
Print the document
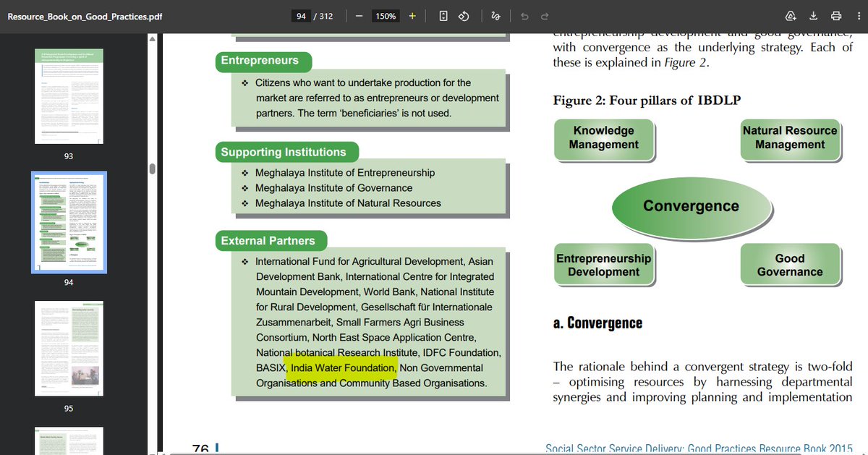click(836, 16)
